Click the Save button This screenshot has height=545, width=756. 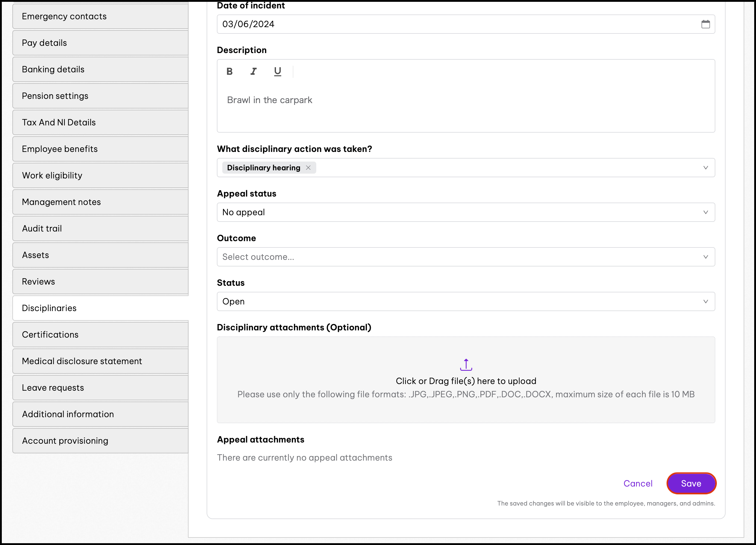point(691,483)
